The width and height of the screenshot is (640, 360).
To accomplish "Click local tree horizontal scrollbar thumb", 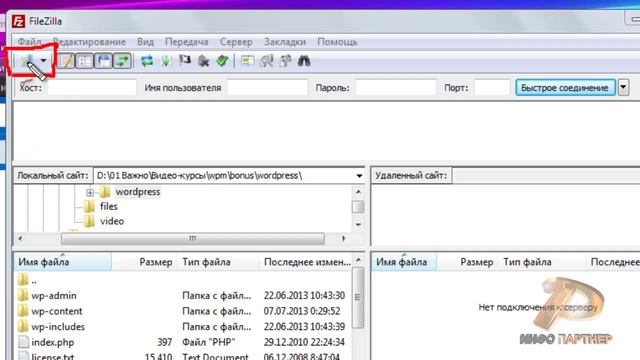I will coord(193,238).
